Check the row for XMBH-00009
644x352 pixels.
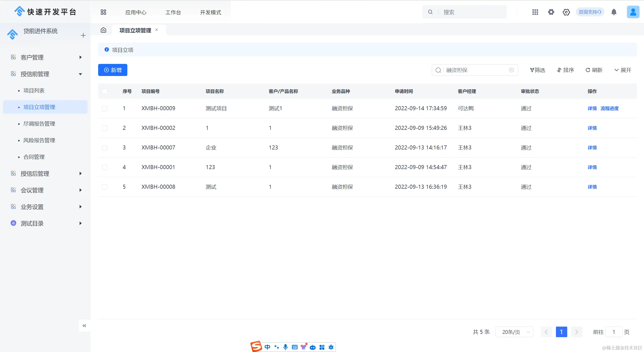[105, 108]
